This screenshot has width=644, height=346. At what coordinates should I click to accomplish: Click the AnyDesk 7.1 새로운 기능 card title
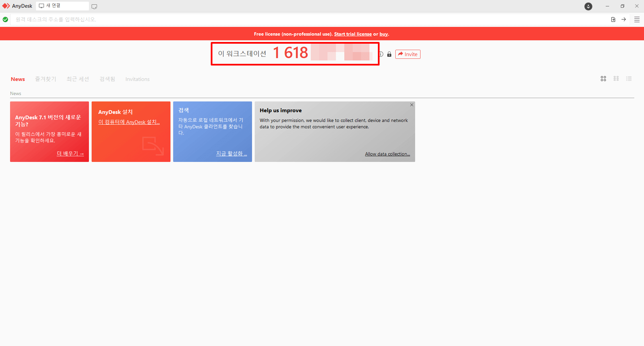pyautogui.click(x=48, y=121)
